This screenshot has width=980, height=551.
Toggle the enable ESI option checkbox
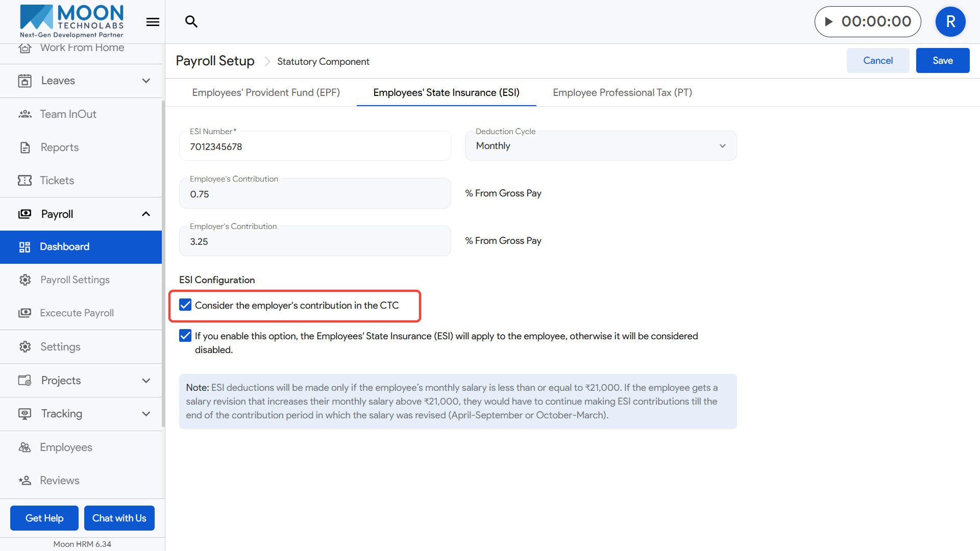[x=185, y=336]
